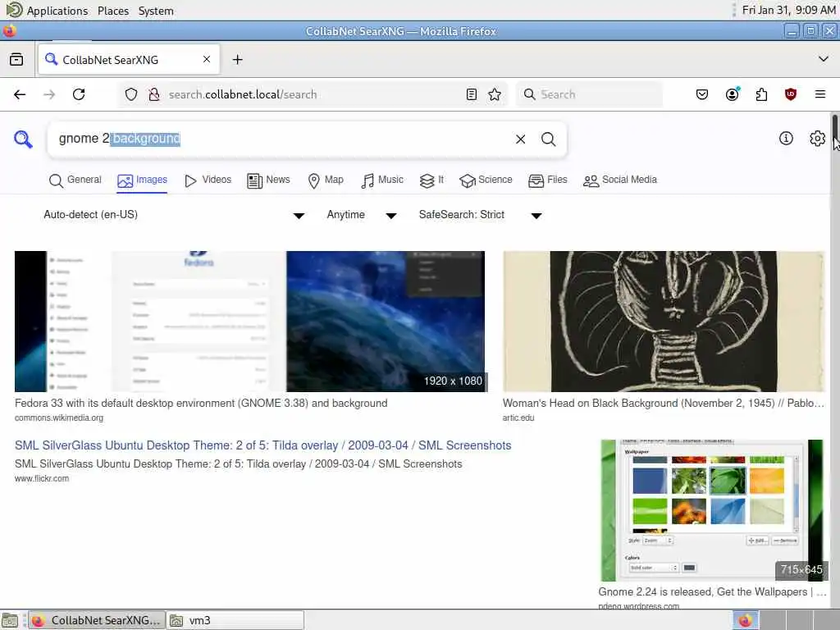Image resolution: width=840 pixels, height=630 pixels.
Task: Open SML SilverGlass Ubuntu Desktop Theme link
Action: click(x=263, y=445)
